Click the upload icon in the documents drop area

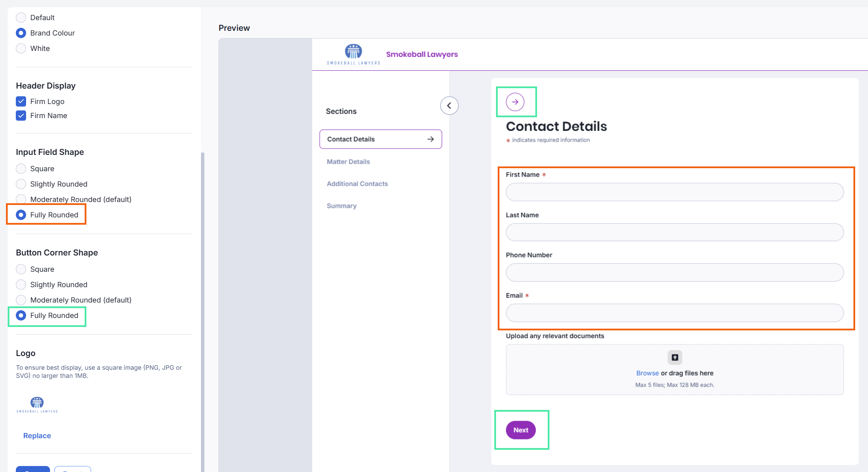(675, 357)
